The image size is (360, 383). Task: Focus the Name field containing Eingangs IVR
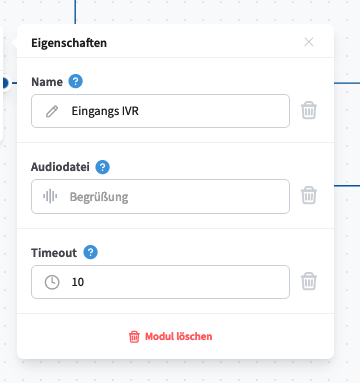tap(160, 111)
